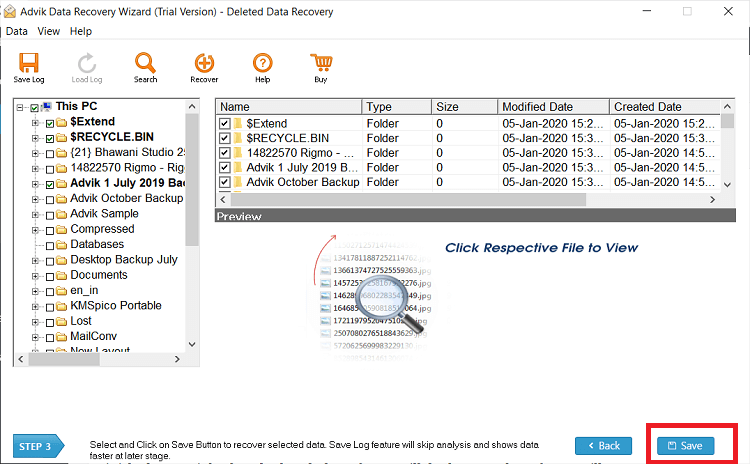Click the Documents folder icon in tree
The width and height of the screenshot is (750, 464).
click(x=61, y=276)
